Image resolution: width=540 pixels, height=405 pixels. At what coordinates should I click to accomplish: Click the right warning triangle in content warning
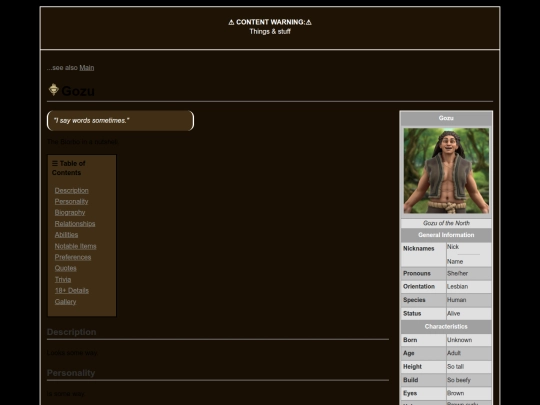[309, 22]
